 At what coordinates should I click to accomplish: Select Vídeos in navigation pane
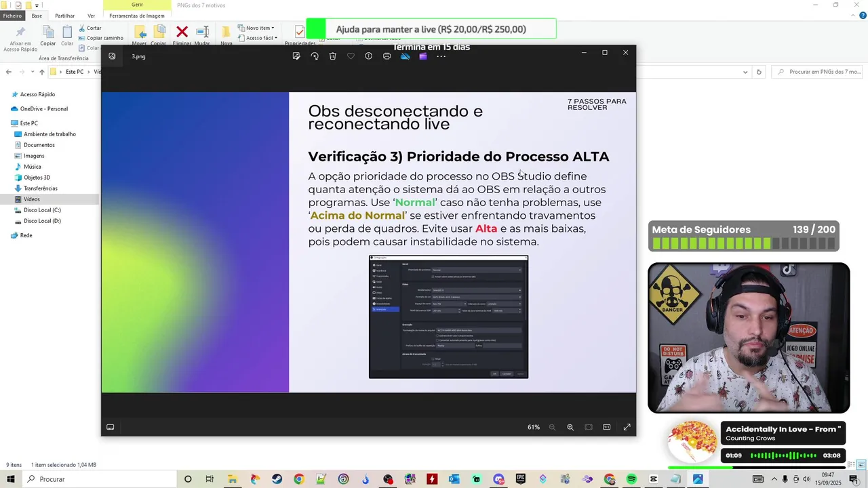(x=50, y=199)
